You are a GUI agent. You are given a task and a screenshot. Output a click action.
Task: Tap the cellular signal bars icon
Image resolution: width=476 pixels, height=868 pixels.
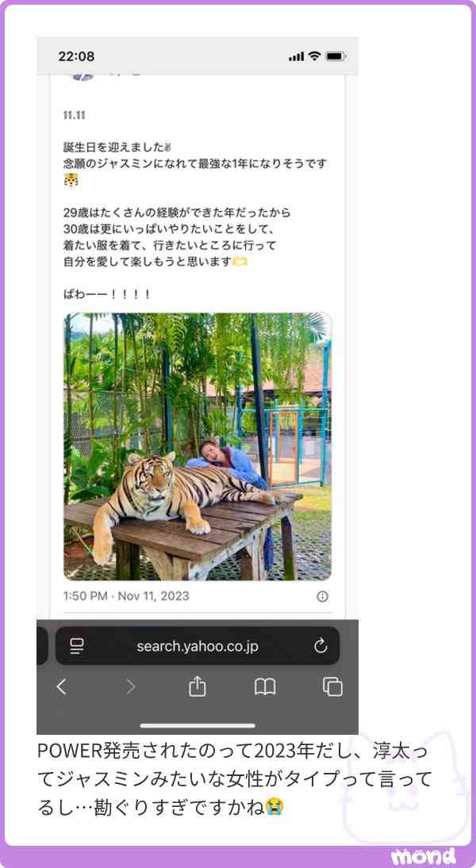(x=297, y=56)
